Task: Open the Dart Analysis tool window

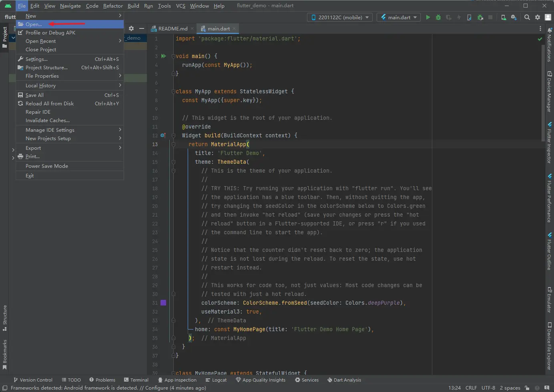Action: click(344, 380)
